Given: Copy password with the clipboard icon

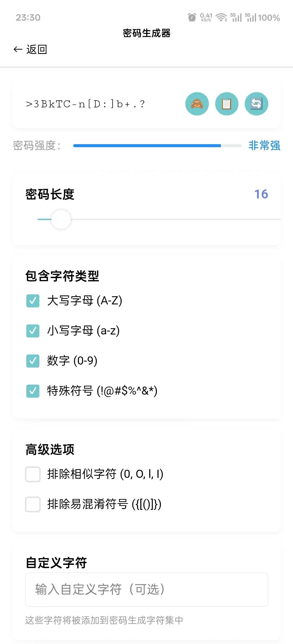Looking at the screenshot, I should point(227,104).
